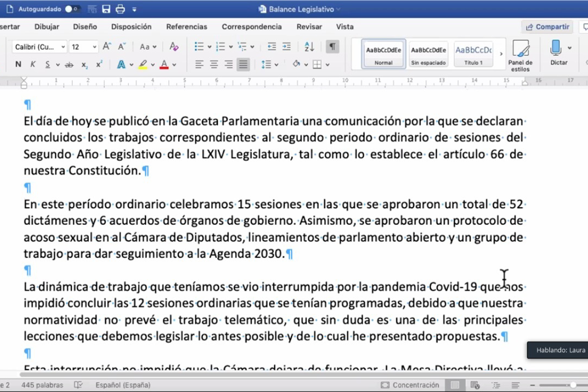The height and width of the screenshot is (392, 588).
Task: Click Concentración mode in status bar
Action: point(410,385)
